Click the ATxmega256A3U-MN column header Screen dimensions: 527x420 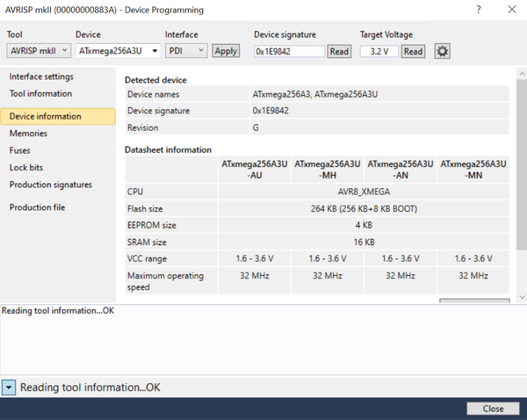pyautogui.click(x=473, y=170)
